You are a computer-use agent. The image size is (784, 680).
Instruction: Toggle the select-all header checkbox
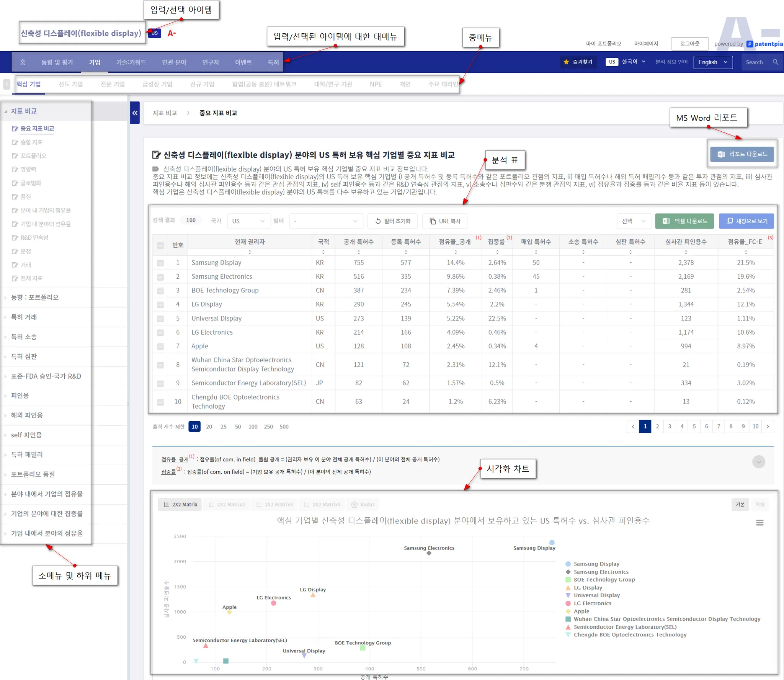160,245
